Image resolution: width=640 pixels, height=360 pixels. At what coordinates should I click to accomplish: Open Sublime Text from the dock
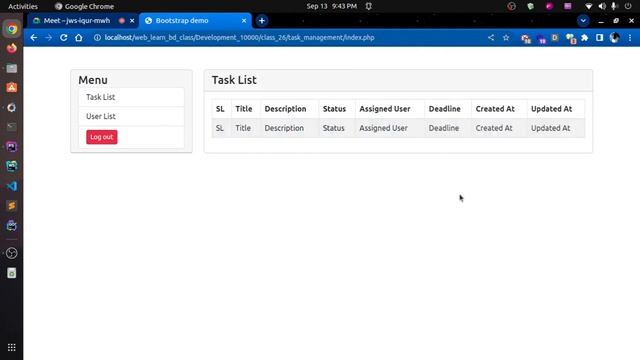(11, 206)
